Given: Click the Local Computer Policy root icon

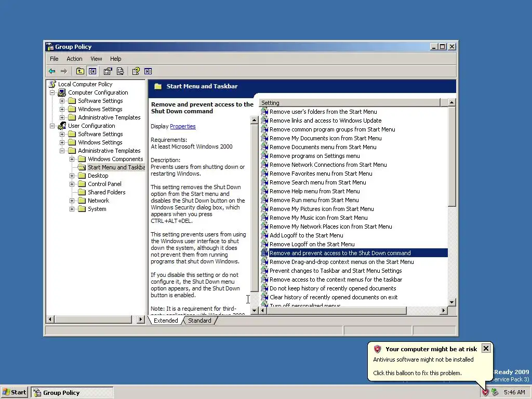Looking at the screenshot, I should pyautogui.click(x=52, y=84).
